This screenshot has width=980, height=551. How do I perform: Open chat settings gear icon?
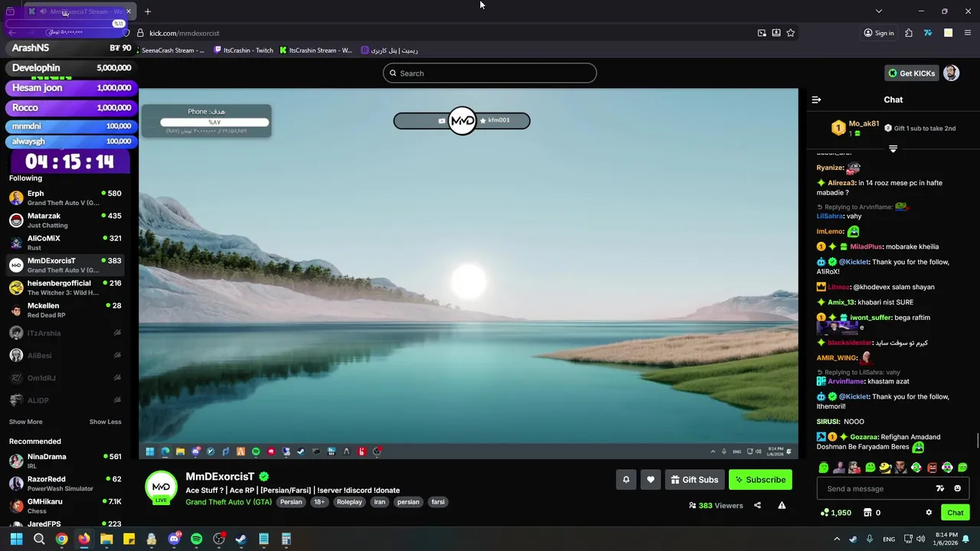click(x=929, y=513)
